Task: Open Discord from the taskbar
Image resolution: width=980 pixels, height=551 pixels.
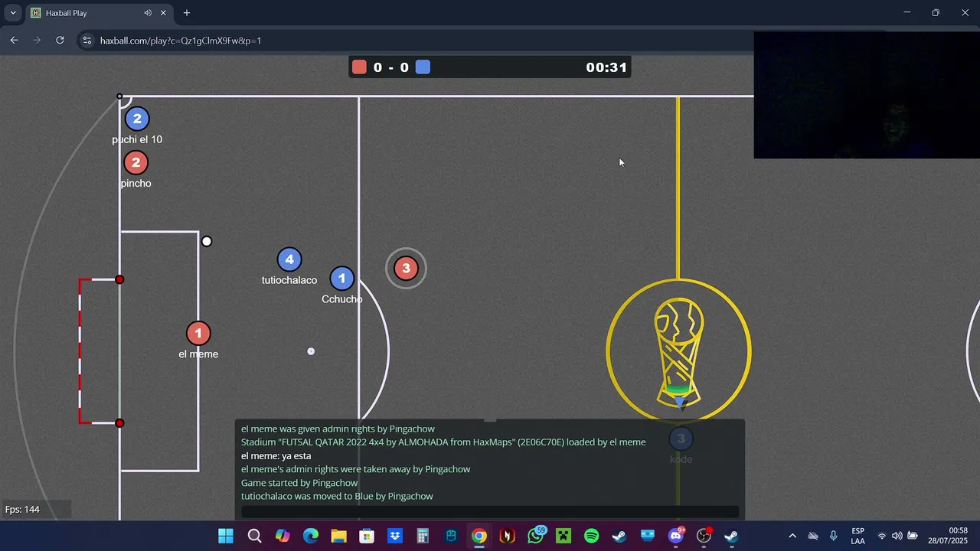Action: coord(676,536)
